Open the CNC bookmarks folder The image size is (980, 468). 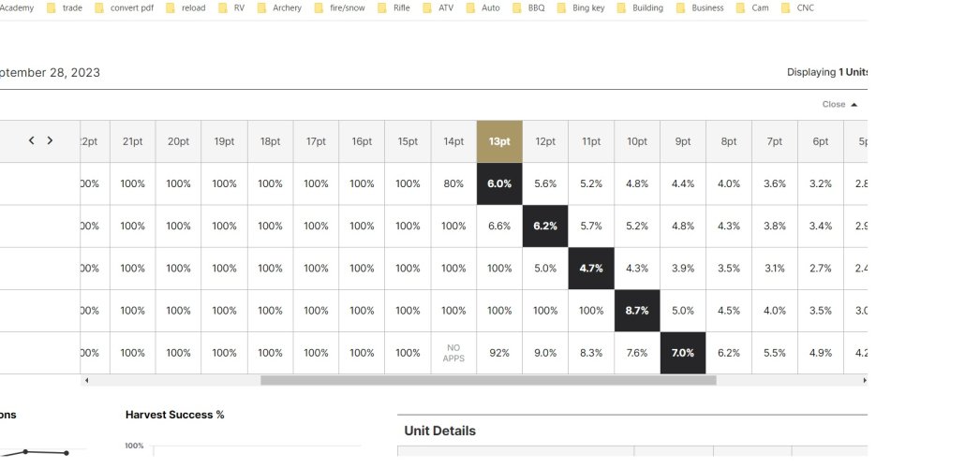tap(797, 7)
